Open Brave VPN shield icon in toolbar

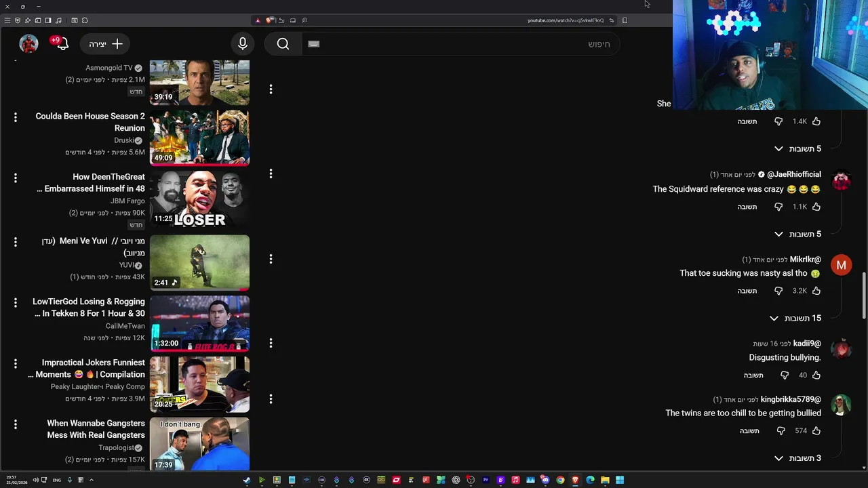[x=18, y=20]
